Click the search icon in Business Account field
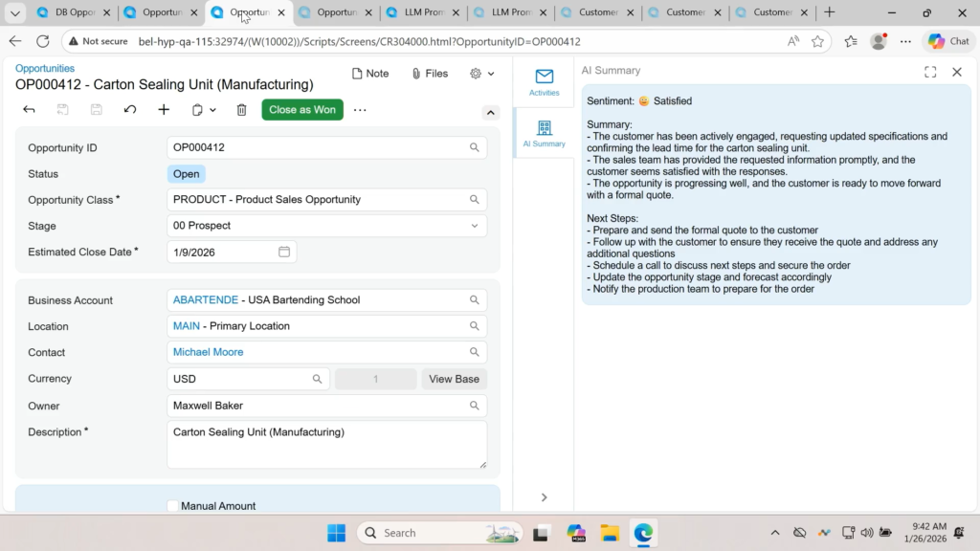 [474, 300]
